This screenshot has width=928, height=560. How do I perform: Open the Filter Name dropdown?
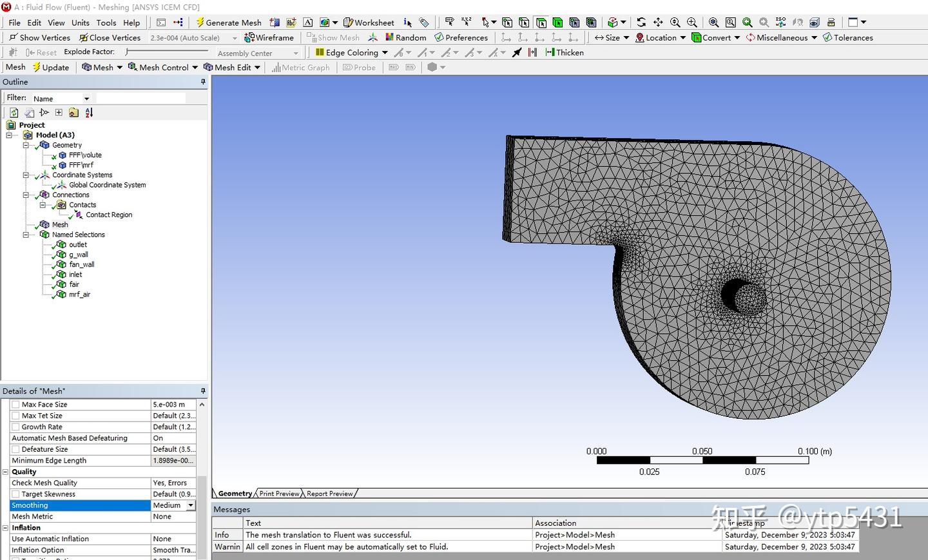pyautogui.click(x=86, y=99)
